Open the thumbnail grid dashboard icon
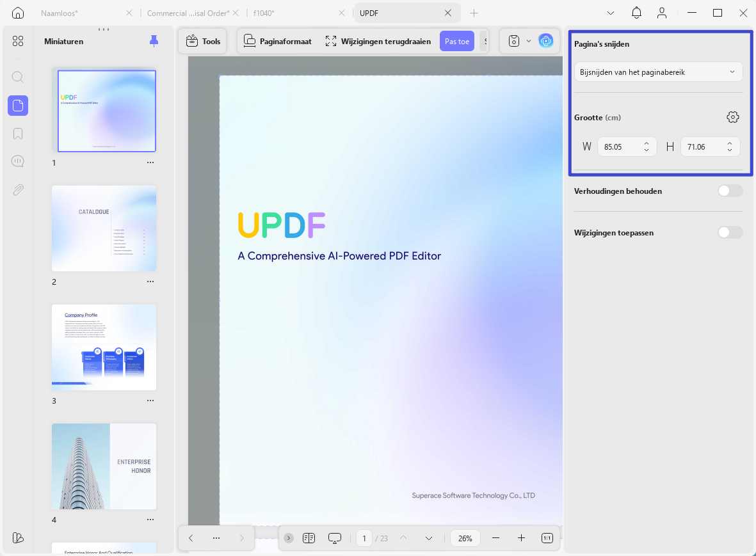The width and height of the screenshot is (756, 556). coord(18,42)
